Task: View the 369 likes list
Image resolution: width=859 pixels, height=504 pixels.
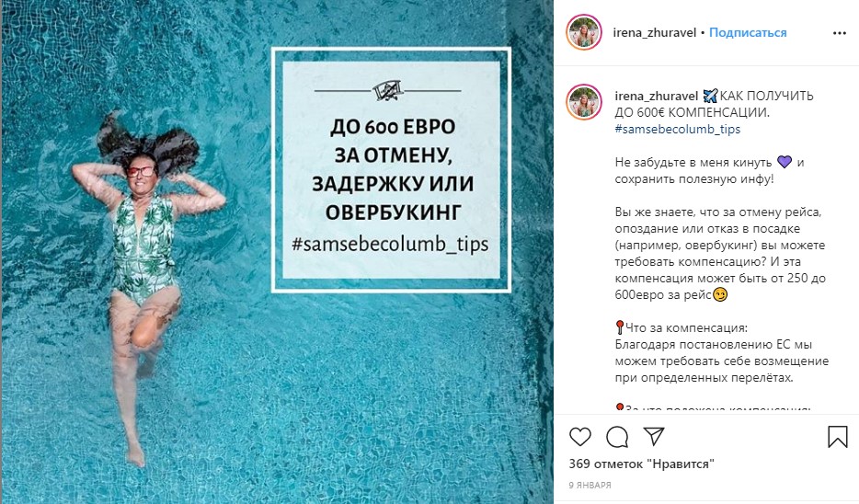Action: [642, 464]
